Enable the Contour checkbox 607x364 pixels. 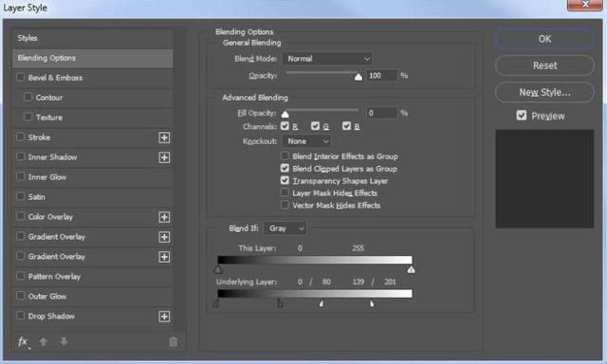point(28,97)
